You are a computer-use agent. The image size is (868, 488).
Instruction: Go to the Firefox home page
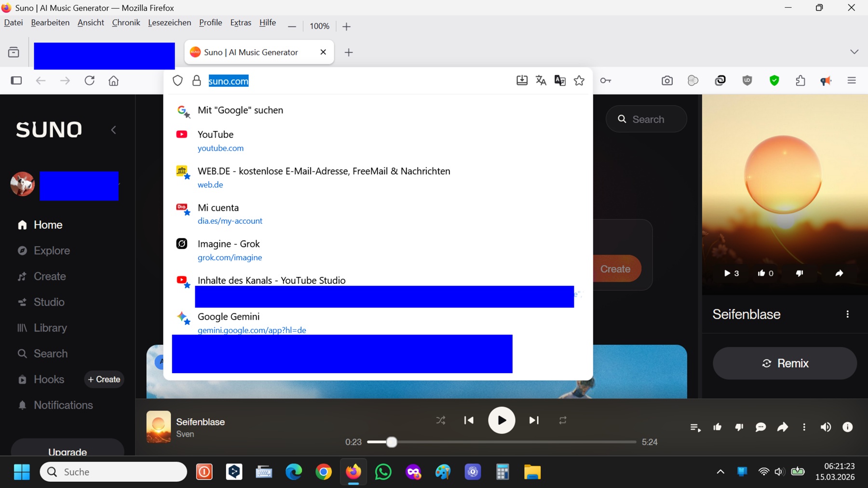114,81
